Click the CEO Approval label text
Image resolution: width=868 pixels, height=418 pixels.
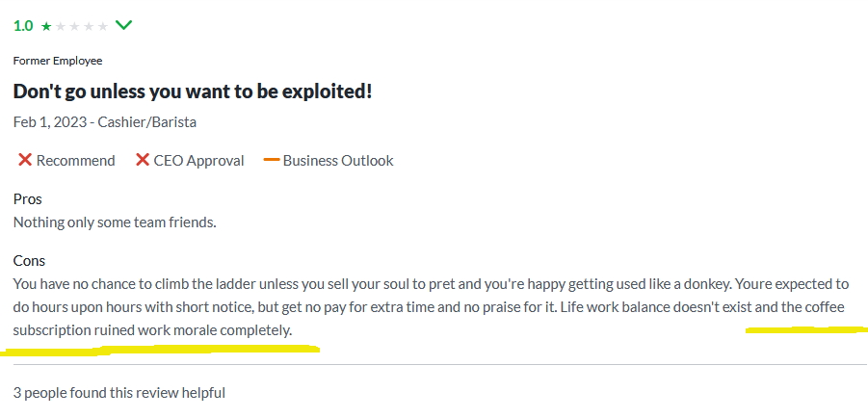[198, 161]
